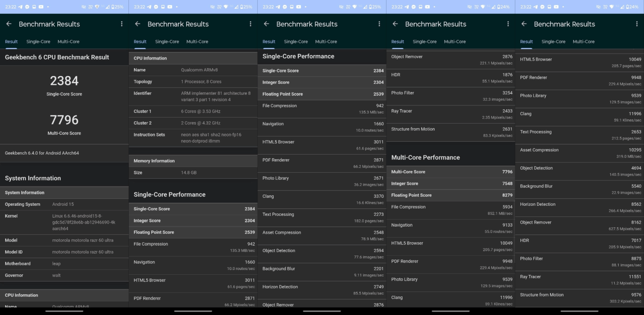Screen dimensions: 644x315
Task: Open three-dot overflow menu in the rightmost panel
Action: coord(637,24)
